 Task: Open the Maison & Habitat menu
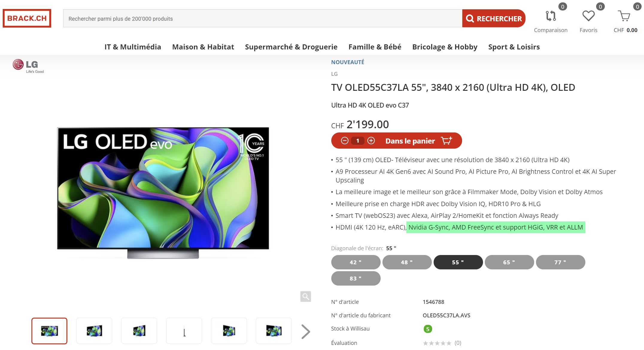click(x=203, y=47)
